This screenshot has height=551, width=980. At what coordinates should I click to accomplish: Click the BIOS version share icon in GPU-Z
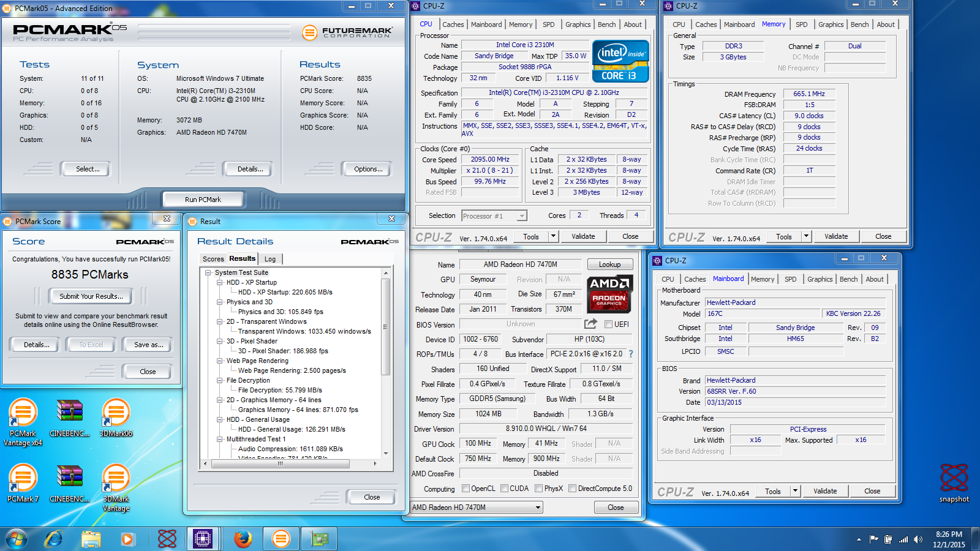click(x=590, y=324)
